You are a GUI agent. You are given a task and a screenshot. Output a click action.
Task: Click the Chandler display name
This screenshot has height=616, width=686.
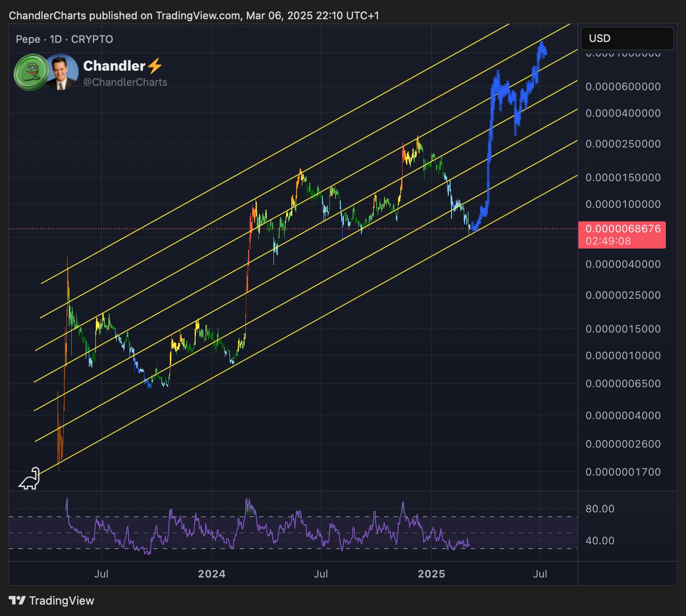click(x=114, y=66)
